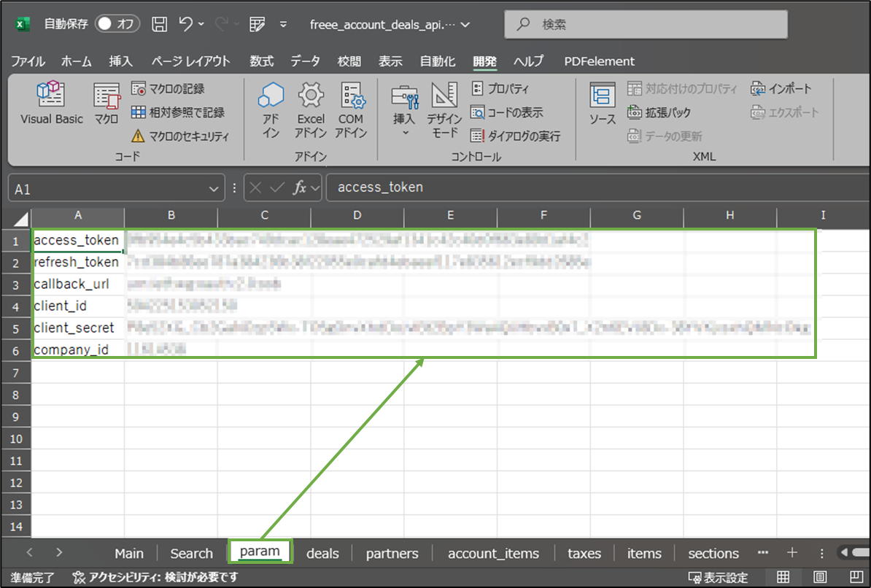Switch to the Insert ribbon tab

click(120, 61)
